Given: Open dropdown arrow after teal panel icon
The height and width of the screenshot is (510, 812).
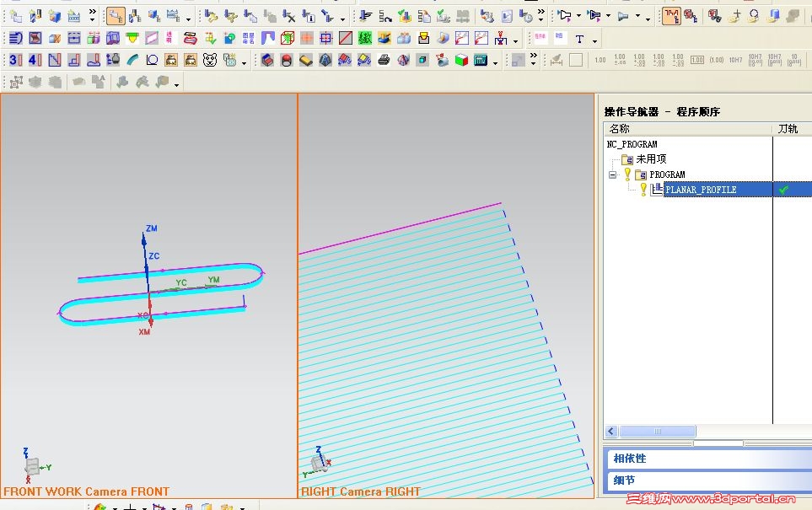Looking at the screenshot, I should point(496,64).
